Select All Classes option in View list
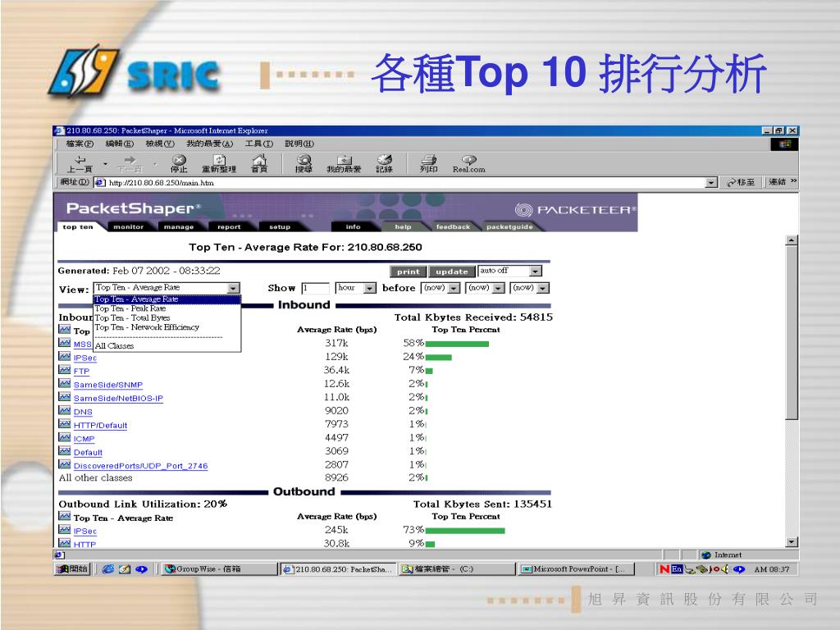 click(167, 345)
